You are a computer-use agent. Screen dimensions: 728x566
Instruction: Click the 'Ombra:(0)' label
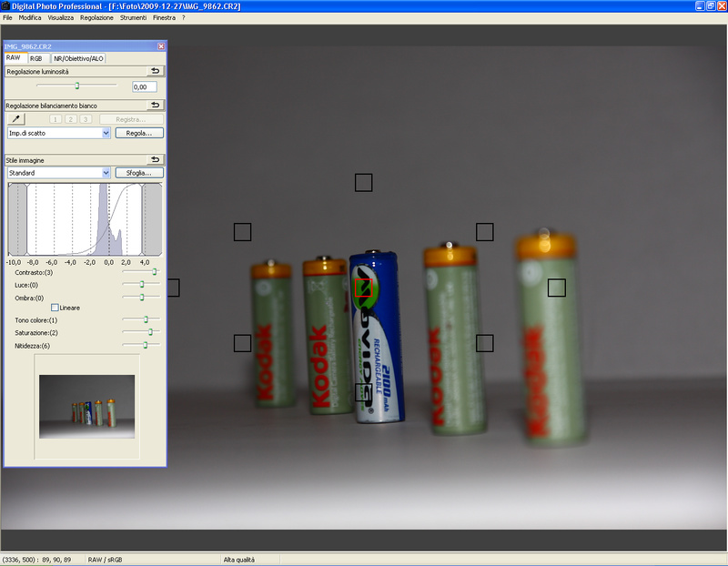29,298
